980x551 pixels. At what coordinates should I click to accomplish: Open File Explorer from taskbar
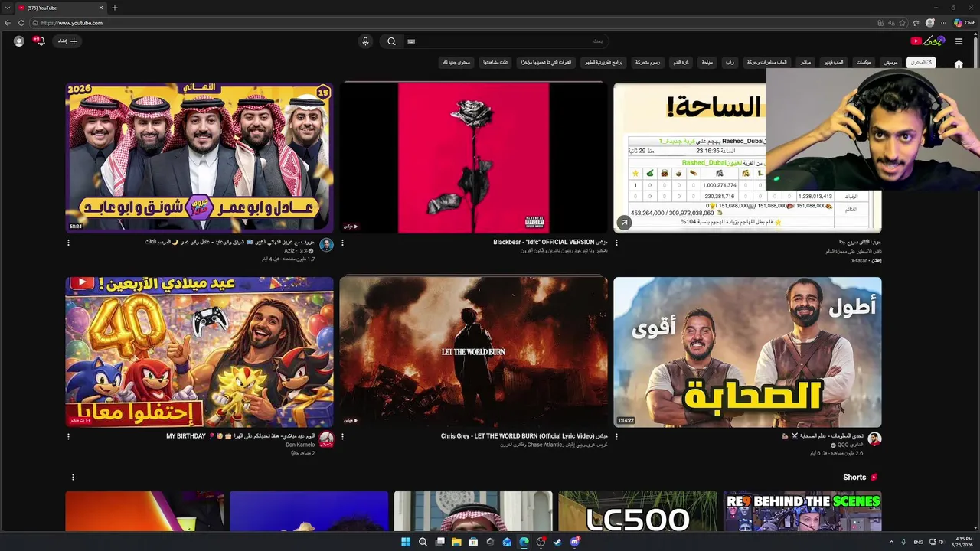pos(456,542)
